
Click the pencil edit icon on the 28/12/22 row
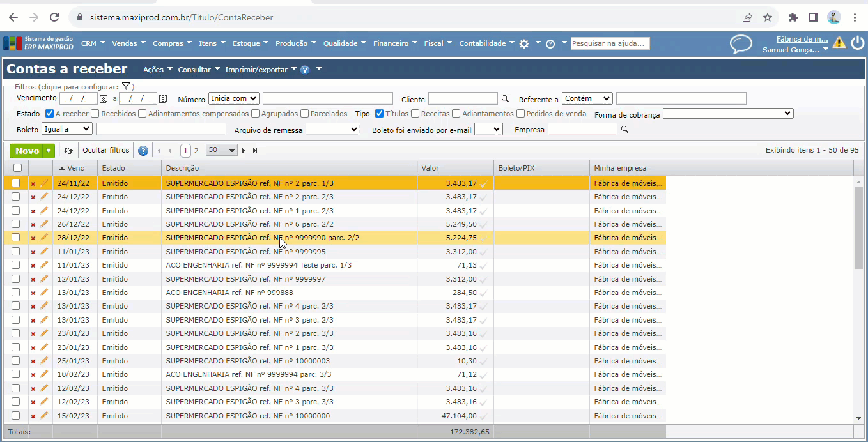(x=44, y=238)
